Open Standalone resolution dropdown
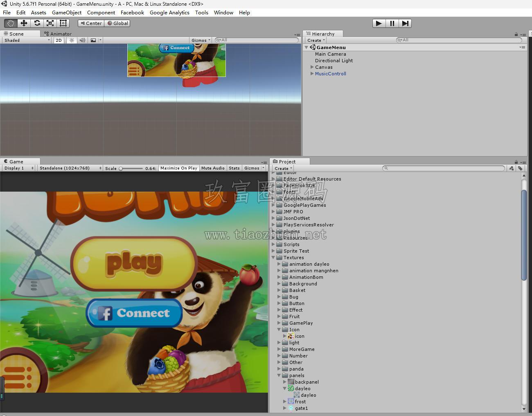Viewport: 532px width, 416px height. [x=70, y=168]
